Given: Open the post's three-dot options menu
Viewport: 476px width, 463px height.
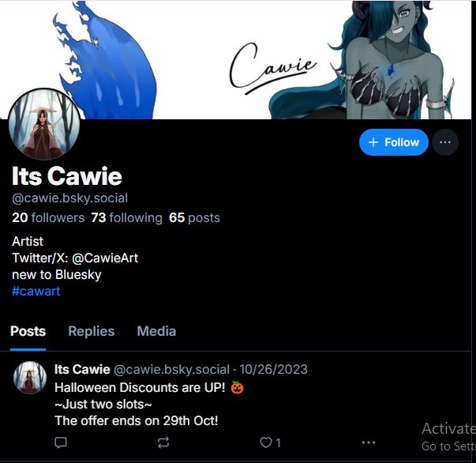Looking at the screenshot, I should tap(369, 442).
